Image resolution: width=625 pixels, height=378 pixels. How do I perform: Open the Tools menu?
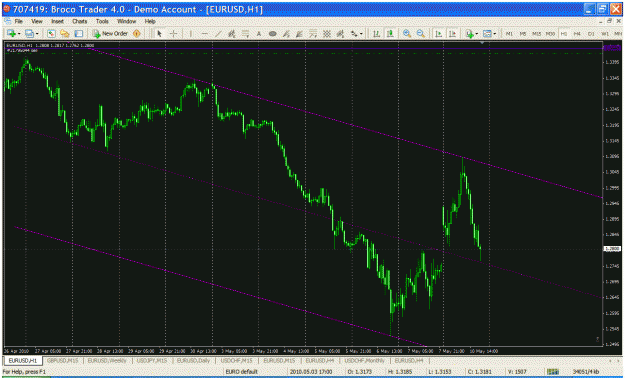tap(102, 21)
